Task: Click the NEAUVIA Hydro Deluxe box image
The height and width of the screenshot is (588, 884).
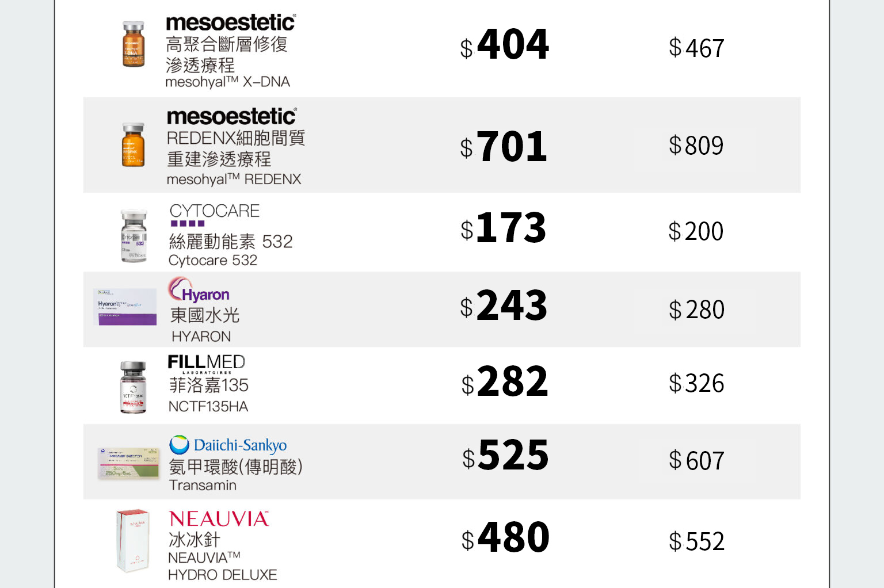Action: point(132,540)
